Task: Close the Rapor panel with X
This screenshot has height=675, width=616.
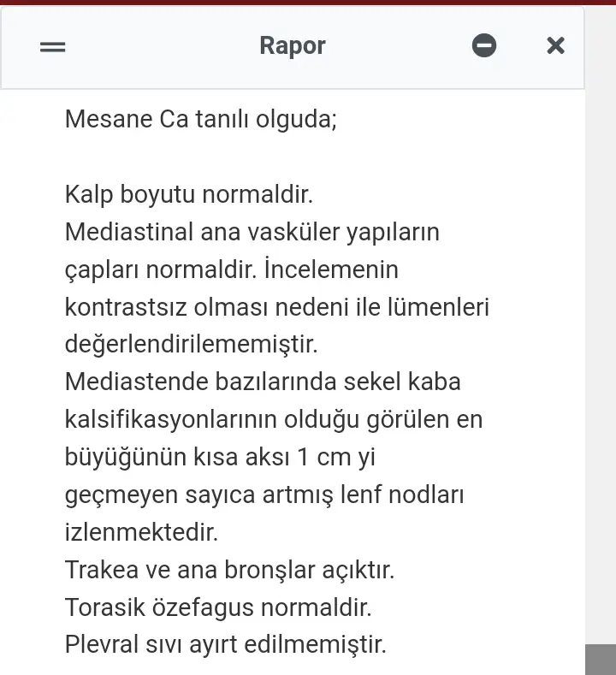Action: click(555, 46)
